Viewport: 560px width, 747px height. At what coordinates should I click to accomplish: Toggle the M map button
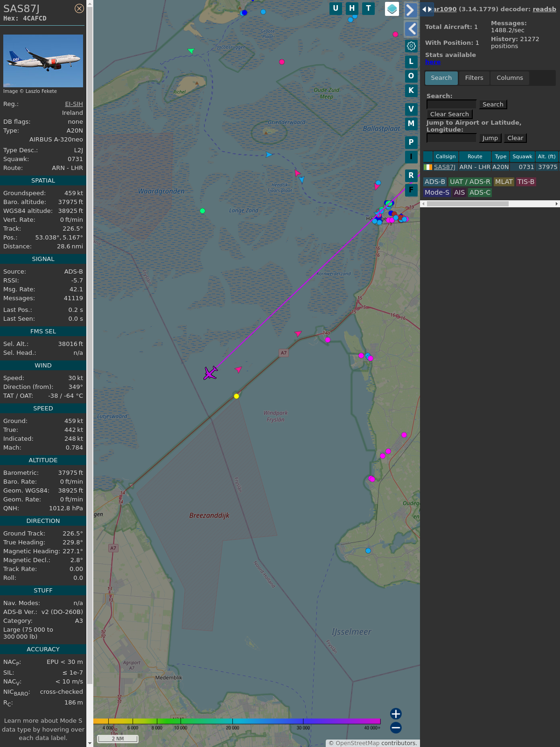coord(411,124)
